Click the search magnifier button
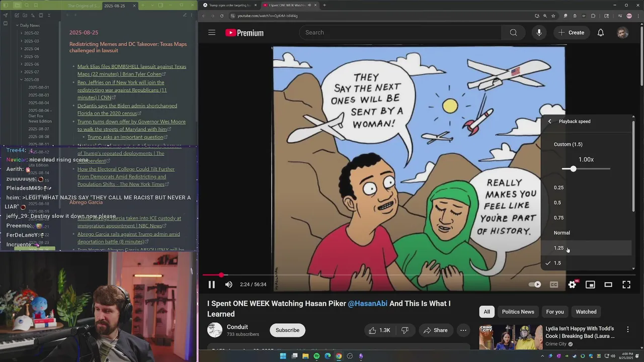This screenshot has height=362, width=644. pyautogui.click(x=513, y=33)
